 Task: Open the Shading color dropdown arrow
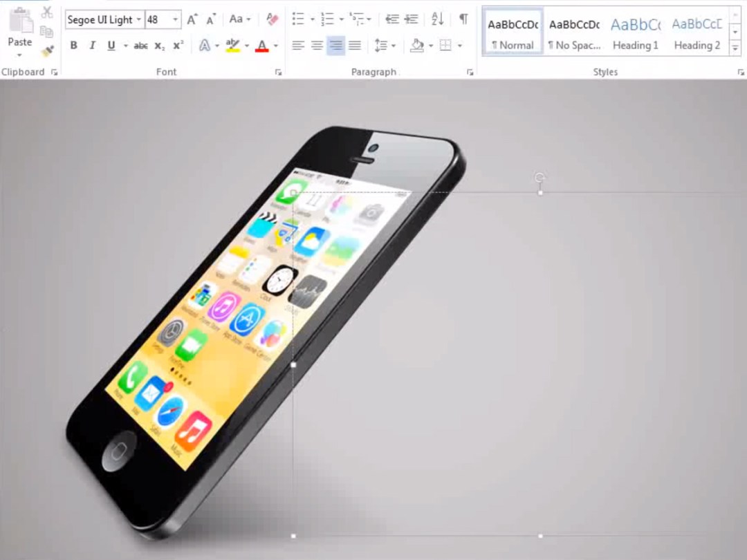click(x=431, y=46)
